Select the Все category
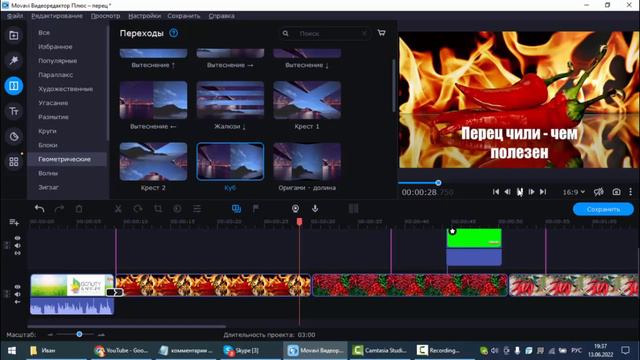This screenshot has height=360, width=640. click(x=44, y=33)
